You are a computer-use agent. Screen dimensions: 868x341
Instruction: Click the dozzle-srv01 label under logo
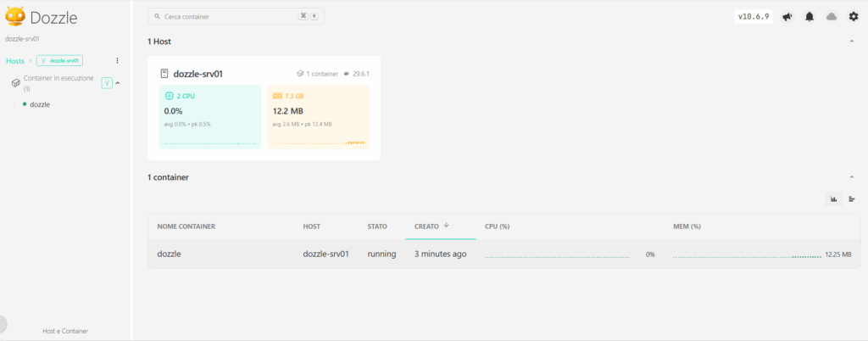(21, 39)
